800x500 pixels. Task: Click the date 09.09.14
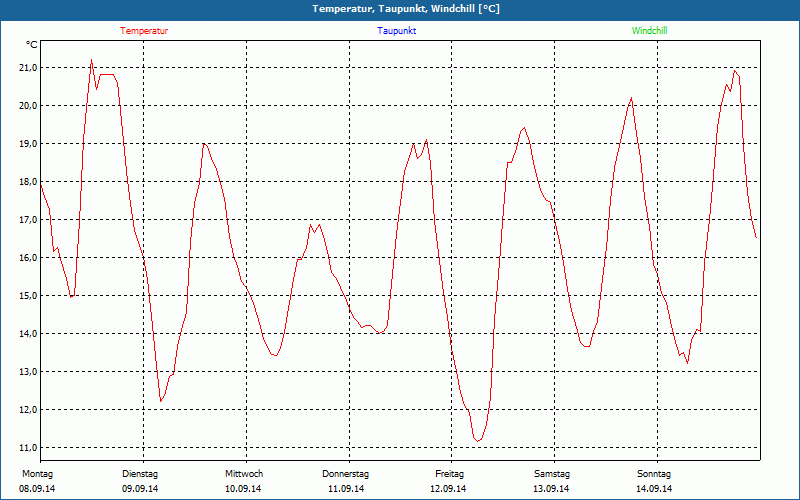[x=140, y=489]
